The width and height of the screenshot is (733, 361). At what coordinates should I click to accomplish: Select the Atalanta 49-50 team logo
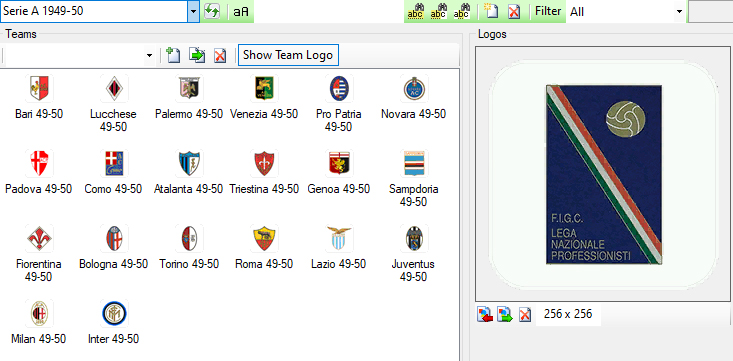[x=189, y=163]
